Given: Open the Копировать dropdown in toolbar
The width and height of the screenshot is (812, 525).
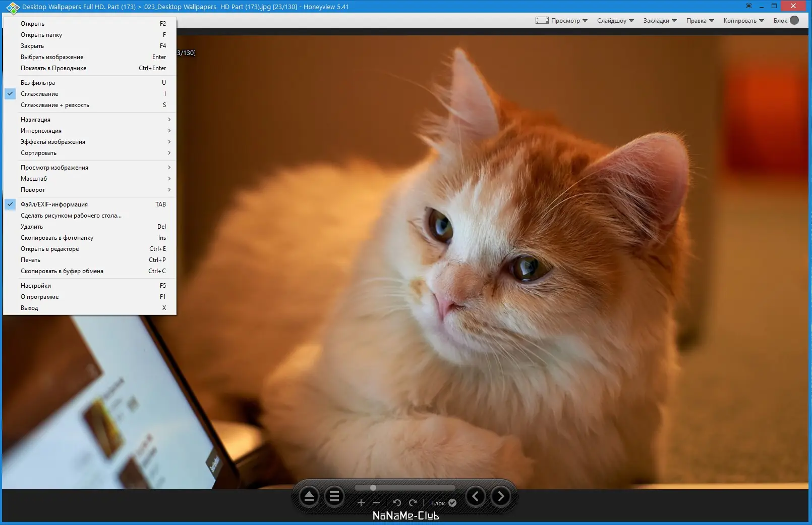Looking at the screenshot, I should click(743, 21).
